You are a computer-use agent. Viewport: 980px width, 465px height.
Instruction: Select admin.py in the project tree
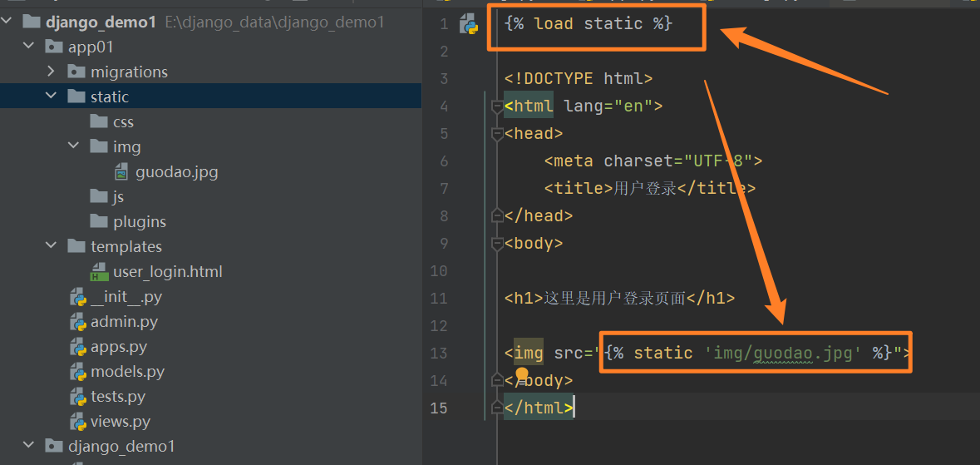pos(124,322)
